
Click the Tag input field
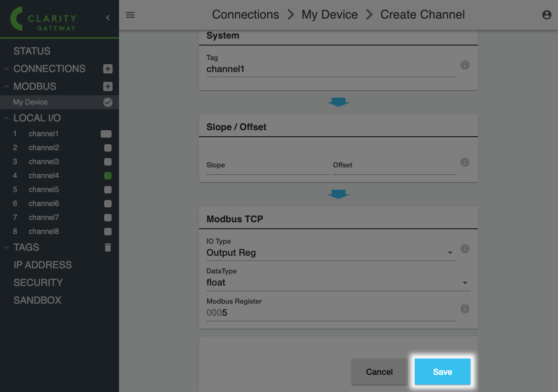tap(331, 69)
